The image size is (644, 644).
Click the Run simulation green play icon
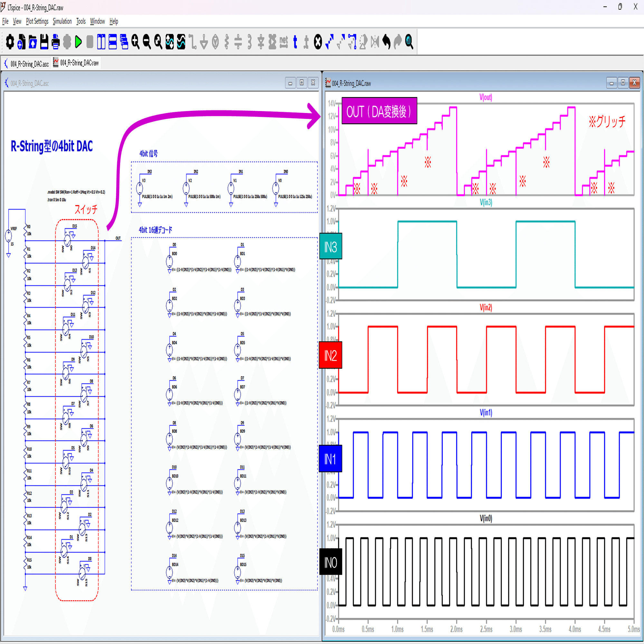coord(79,42)
